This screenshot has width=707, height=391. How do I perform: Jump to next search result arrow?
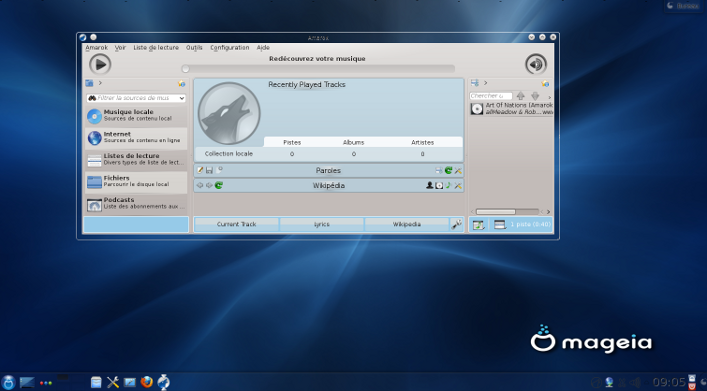coord(535,96)
